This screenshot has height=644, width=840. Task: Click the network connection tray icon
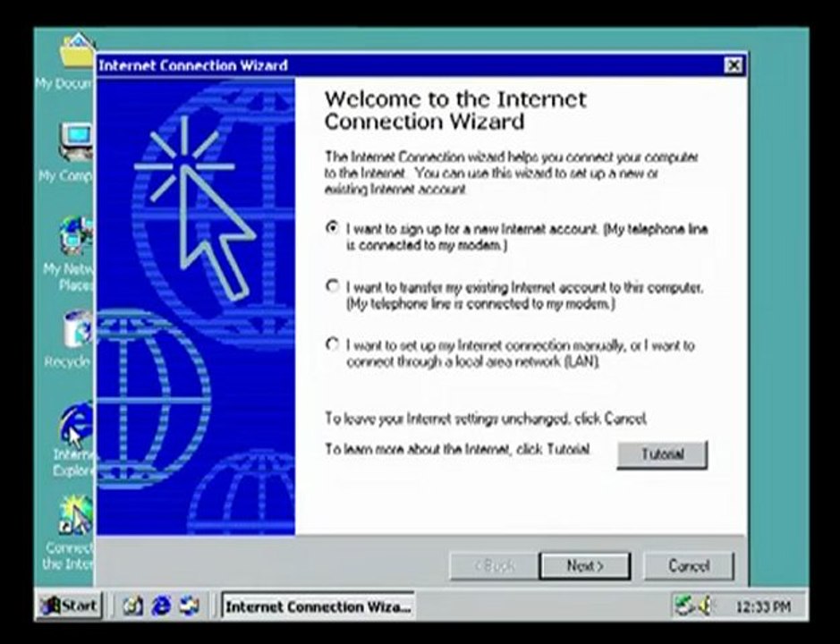pyautogui.click(x=684, y=606)
